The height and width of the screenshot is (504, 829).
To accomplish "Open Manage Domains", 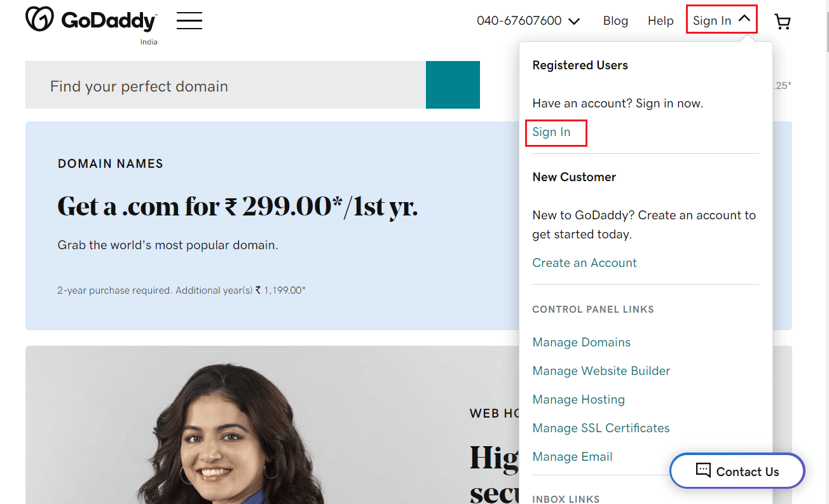I will pos(581,342).
